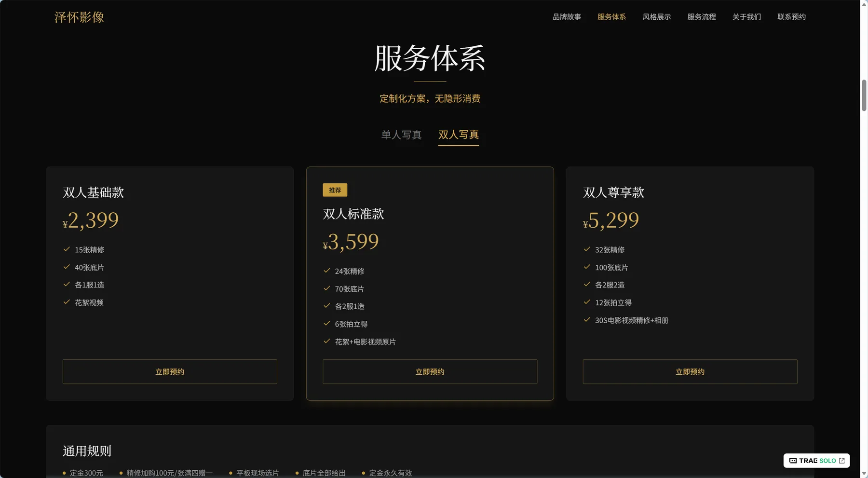
Task: Click the vertical scrollbar thumb
Action: [864, 96]
